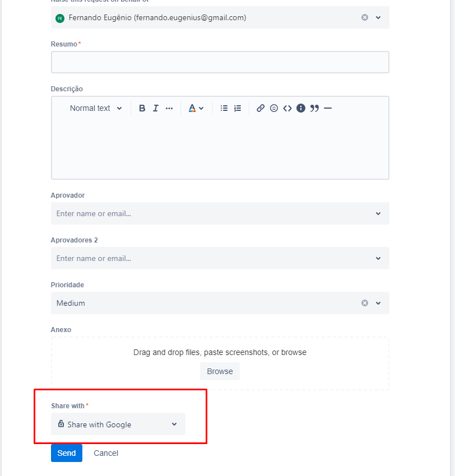
Task: Clear the Medium priority selection
Action: (x=365, y=303)
